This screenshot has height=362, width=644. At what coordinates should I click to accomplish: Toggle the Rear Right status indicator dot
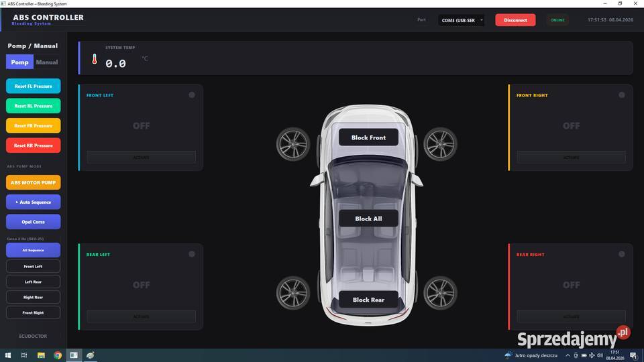pos(622,254)
